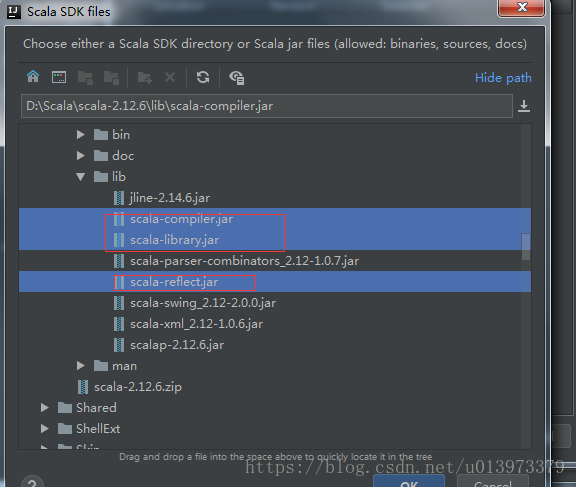Click the Module directory folder icon
The image size is (576, 487).
(111, 77)
